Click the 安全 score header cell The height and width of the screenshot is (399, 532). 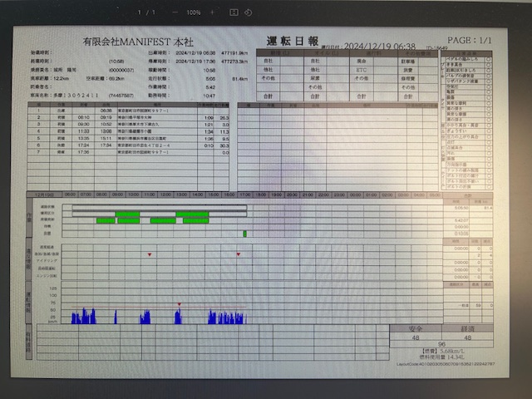pos(416,329)
